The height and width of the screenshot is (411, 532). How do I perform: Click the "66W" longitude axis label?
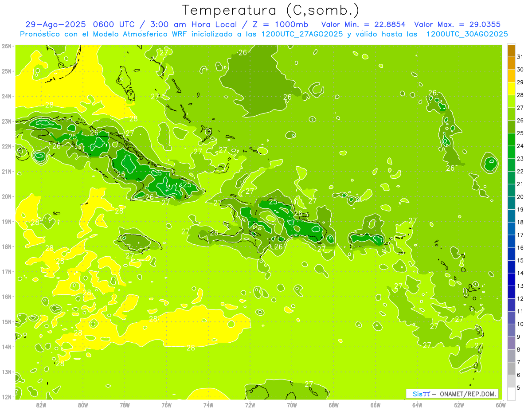click(376, 405)
